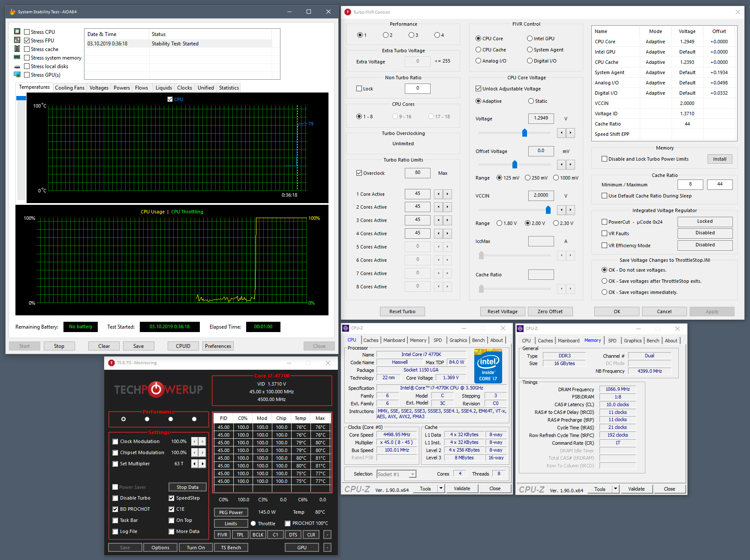750x560 pixels.
Task: Open the TS Bench button in ThrottleStop
Action: (231, 548)
